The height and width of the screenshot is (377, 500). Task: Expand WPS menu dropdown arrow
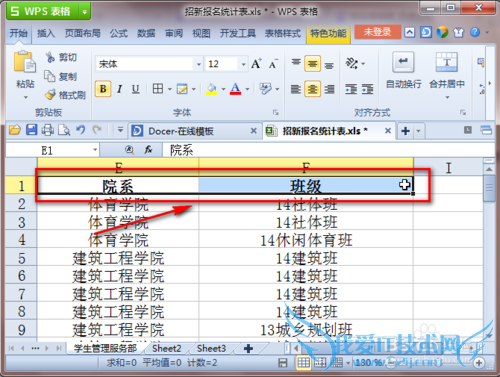click(x=84, y=12)
